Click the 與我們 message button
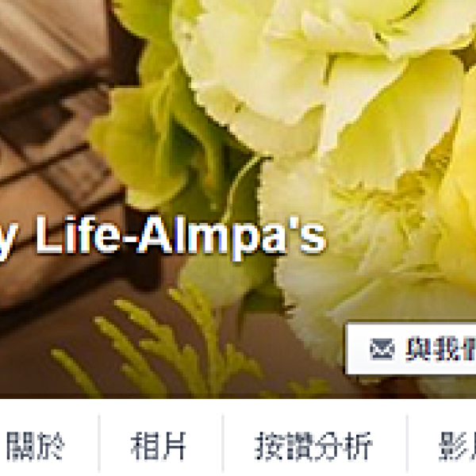476x476 pixels. [411, 349]
